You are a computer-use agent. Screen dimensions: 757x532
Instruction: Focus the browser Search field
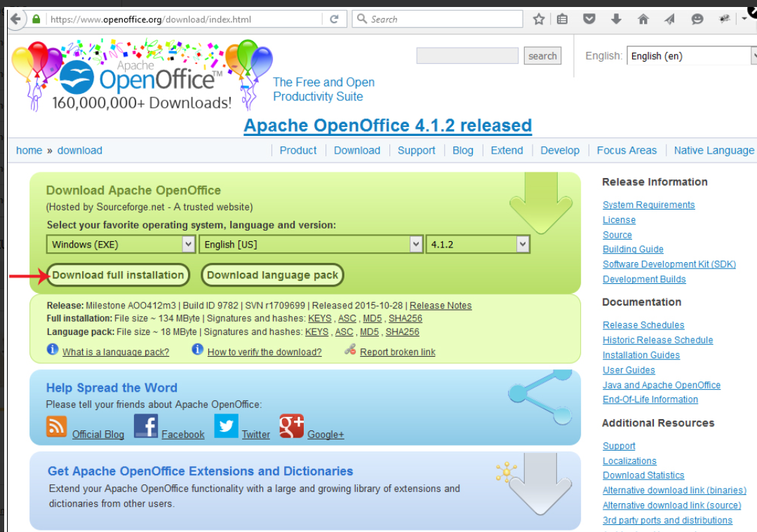tap(437, 20)
